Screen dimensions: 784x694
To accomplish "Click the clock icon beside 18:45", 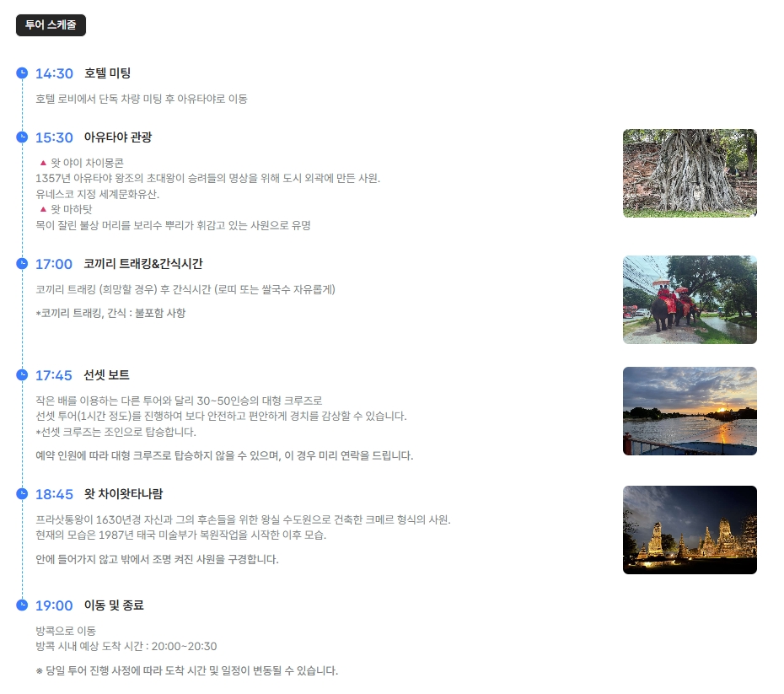I will click(23, 493).
